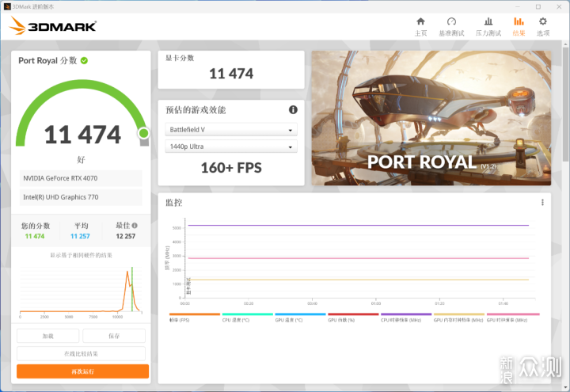Minimize the 3DMark window
Screen dimensions: 570x392
click(x=518, y=6)
